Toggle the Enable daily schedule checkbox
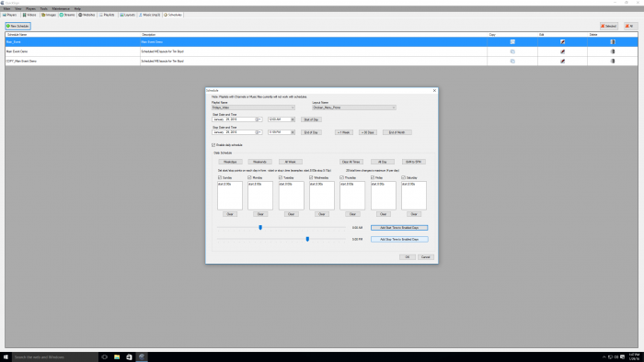 213,145
